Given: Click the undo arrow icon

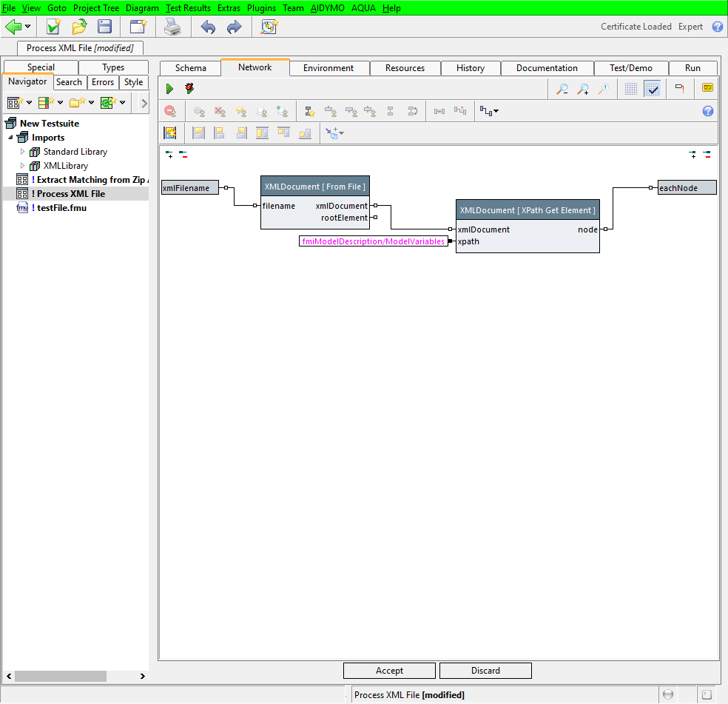Looking at the screenshot, I should [208, 27].
